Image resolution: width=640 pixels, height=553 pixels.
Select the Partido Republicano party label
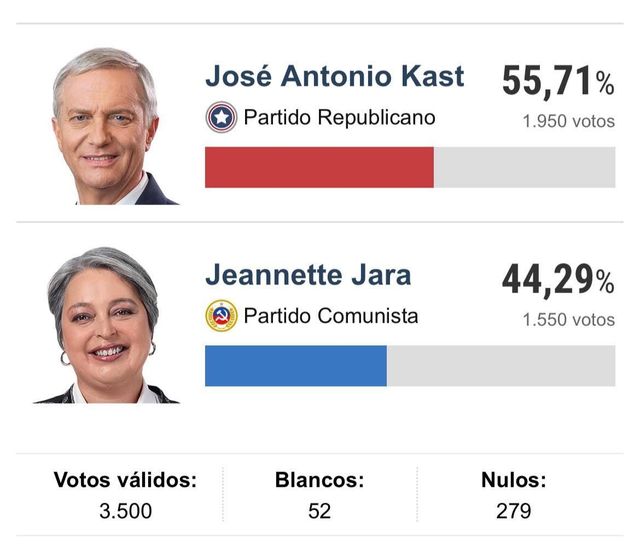tap(340, 117)
